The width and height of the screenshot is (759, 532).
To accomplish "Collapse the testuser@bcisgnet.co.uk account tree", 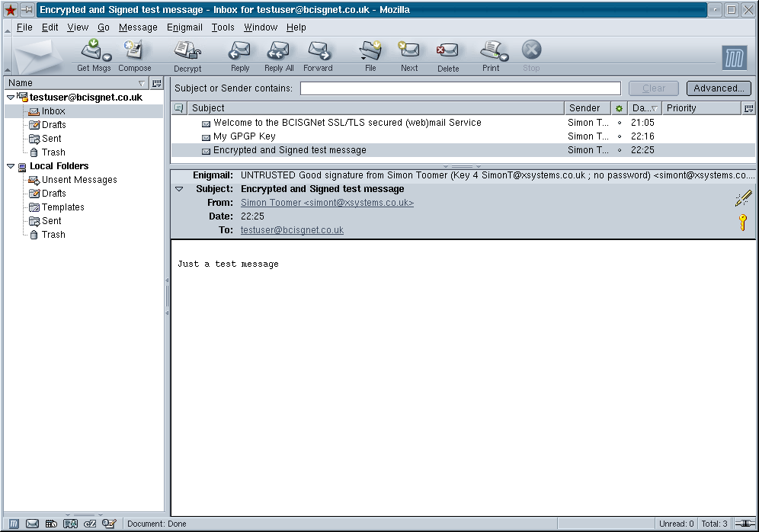I will [x=11, y=98].
